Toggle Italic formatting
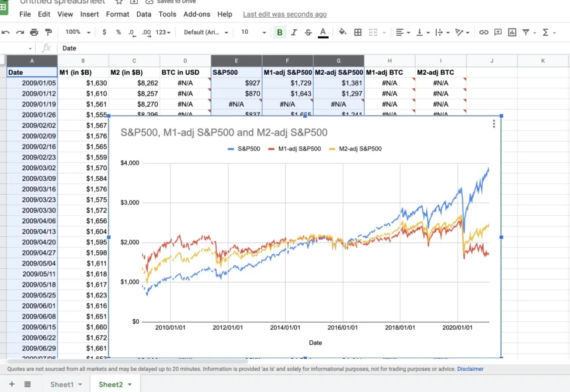 [x=294, y=32]
